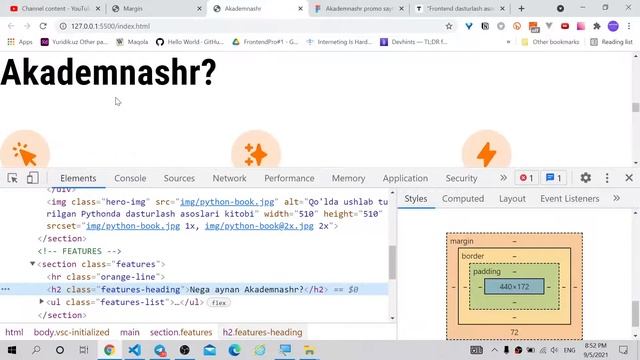Expand the ul features-list node

tap(41, 302)
